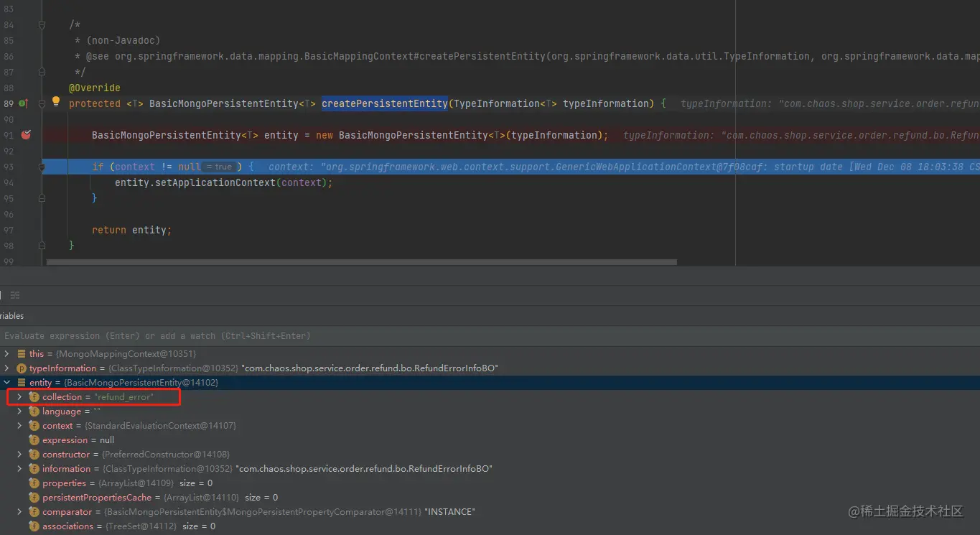Select the "refund_error" collection value
The height and width of the screenshot is (535, 980).
(x=123, y=397)
